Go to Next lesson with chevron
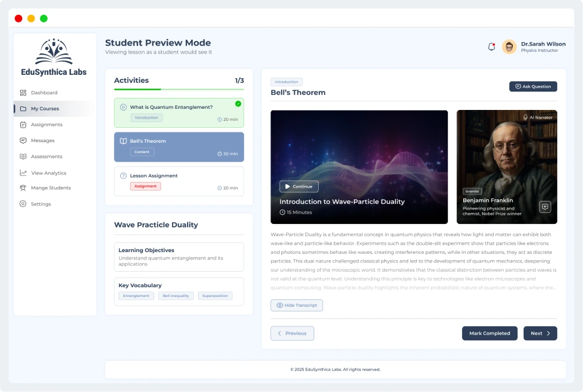Viewport: 583px width, 392px height. click(540, 333)
